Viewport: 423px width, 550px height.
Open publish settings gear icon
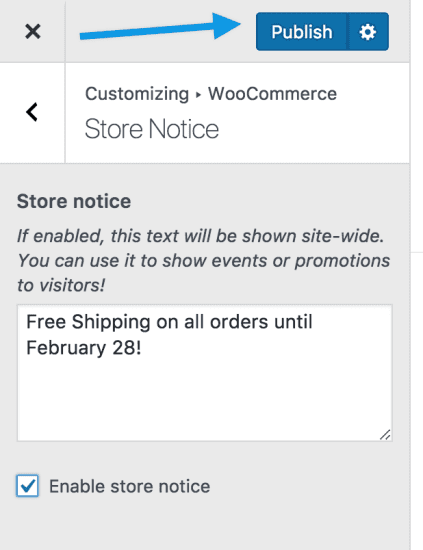click(x=368, y=32)
